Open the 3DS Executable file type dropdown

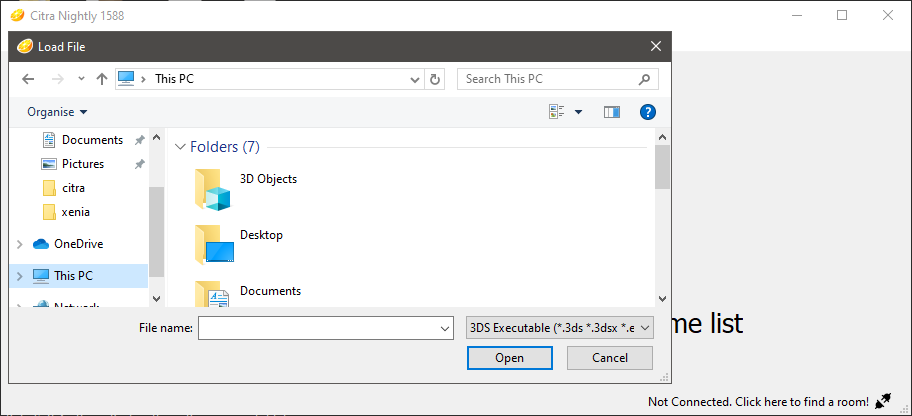(x=560, y=328)
